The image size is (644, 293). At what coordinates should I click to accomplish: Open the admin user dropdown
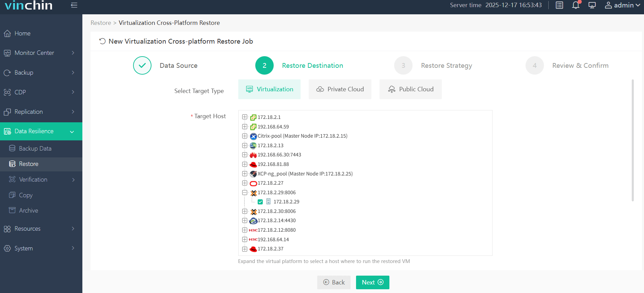pos(622,5)
